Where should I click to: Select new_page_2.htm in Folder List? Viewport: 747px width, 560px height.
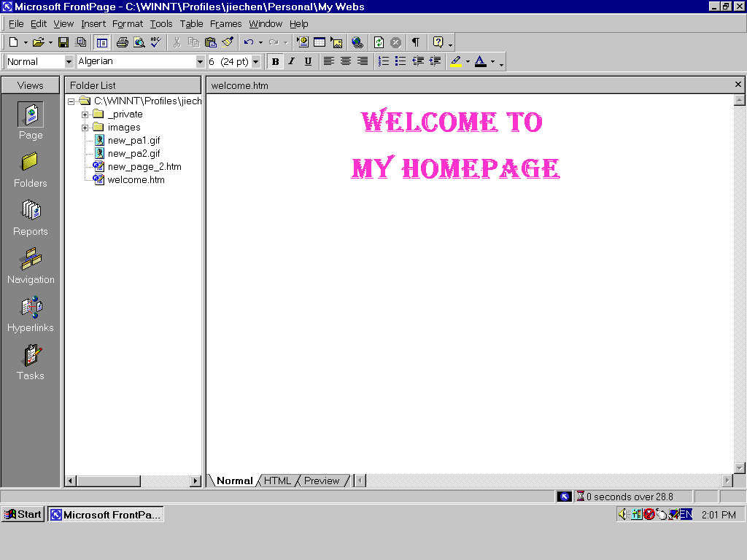[144, 167]
